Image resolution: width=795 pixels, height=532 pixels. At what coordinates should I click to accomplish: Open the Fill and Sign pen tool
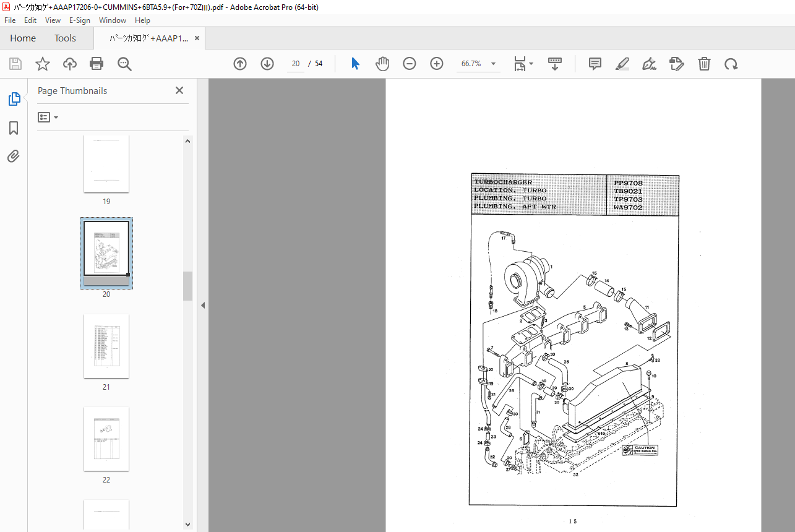tap(650, 64)
